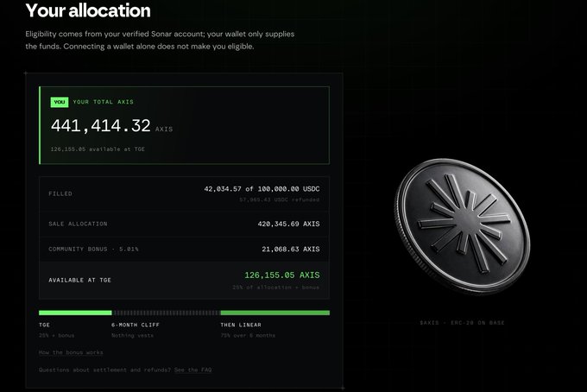Click the striped 6-month cliff bar segment
The width and height of the screenshot is (587, 392).
coord(167,313)
